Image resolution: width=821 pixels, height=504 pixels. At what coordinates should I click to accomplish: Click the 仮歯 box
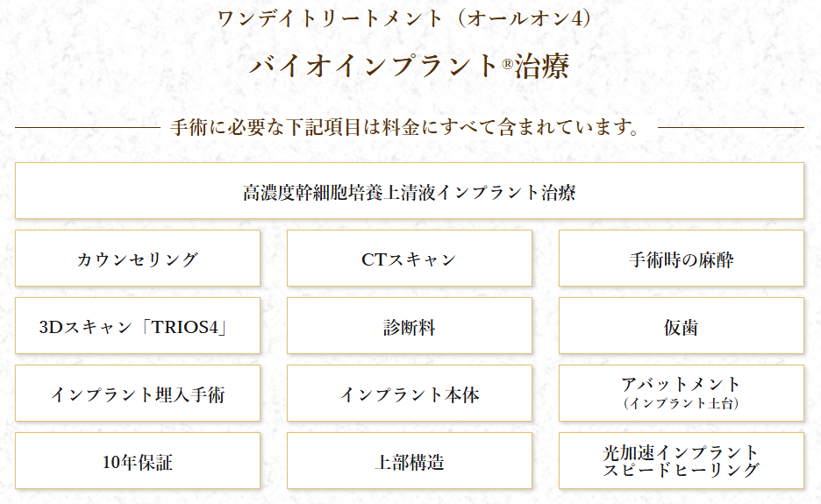point(682,326)
